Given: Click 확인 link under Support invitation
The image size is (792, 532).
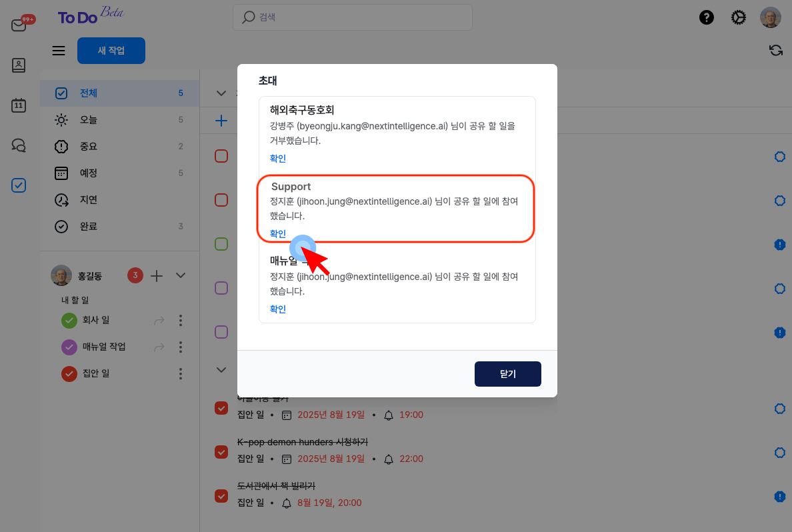Looking at the screenshot, I should (x=278, y=234).
